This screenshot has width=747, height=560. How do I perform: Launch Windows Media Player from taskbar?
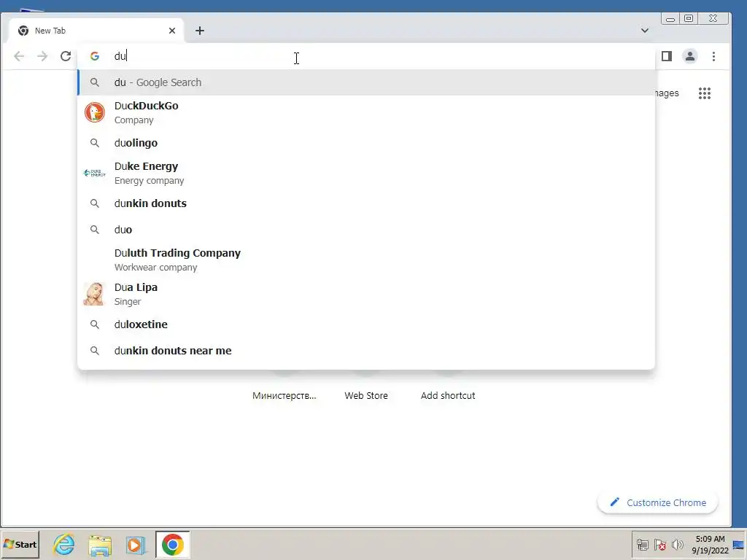point(136,545)
